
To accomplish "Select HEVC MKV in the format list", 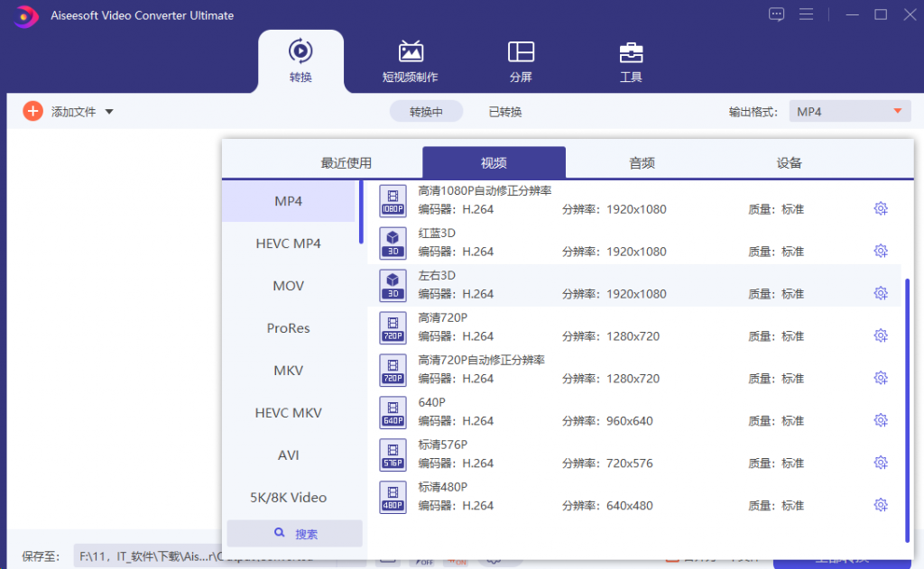I will click(287, 412).
